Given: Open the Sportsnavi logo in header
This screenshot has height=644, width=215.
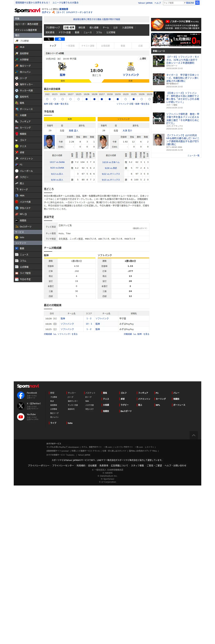Looking at the screenshot, I should (x=27, y=11).
